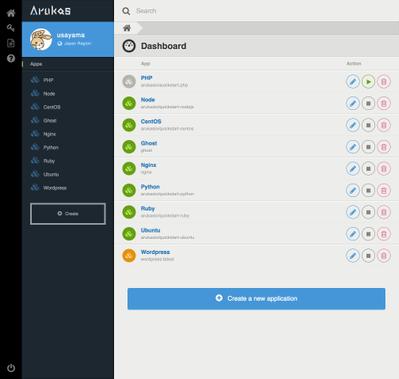
Task: Open the help question mark icon
Action: point(11,58)
